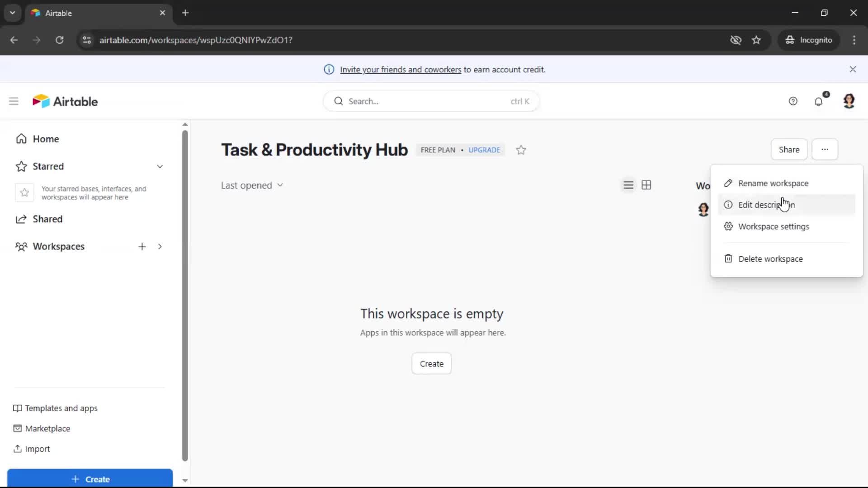Screen dimensions: 868x488
Task: Click the empty star placeholder in Starred
Action: (x=24, y=193)
